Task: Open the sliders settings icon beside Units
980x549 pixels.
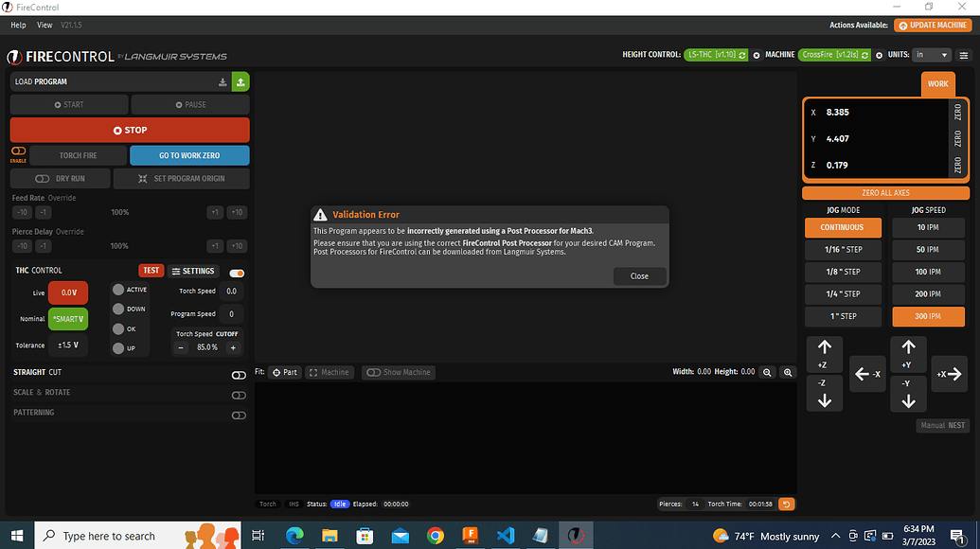Action: [964, 55]
